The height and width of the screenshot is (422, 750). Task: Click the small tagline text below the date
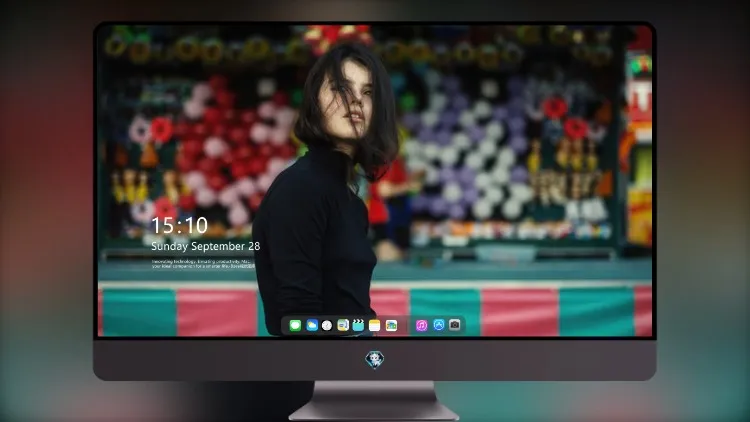pos(204,264)
